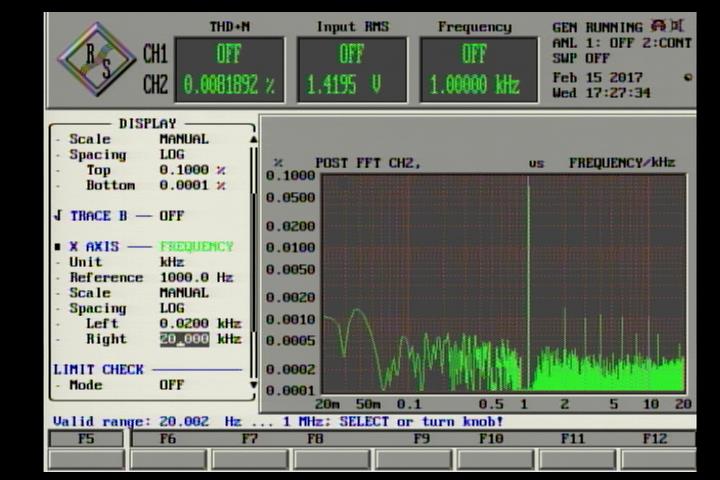Click the headphone icon in status area

(657, 27)
